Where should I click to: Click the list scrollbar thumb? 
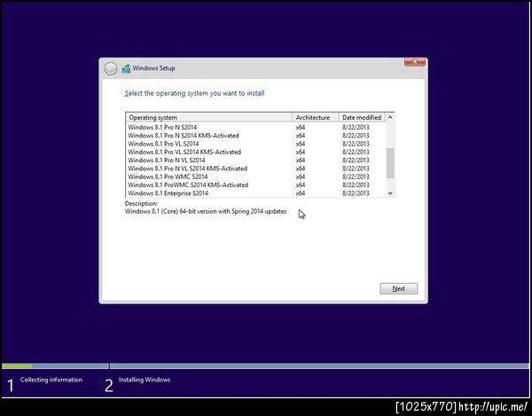coord(390,163)
